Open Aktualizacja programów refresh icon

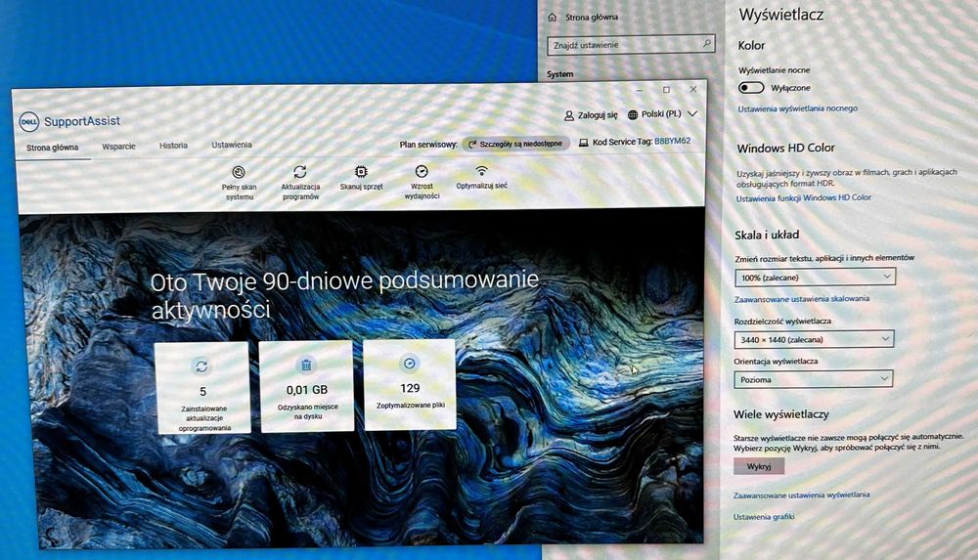point(300,171)
